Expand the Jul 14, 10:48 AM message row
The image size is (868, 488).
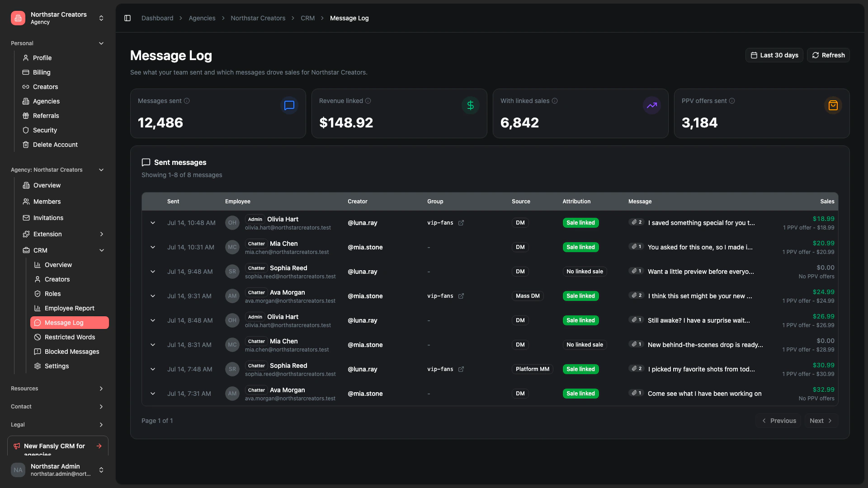[153, 223]
